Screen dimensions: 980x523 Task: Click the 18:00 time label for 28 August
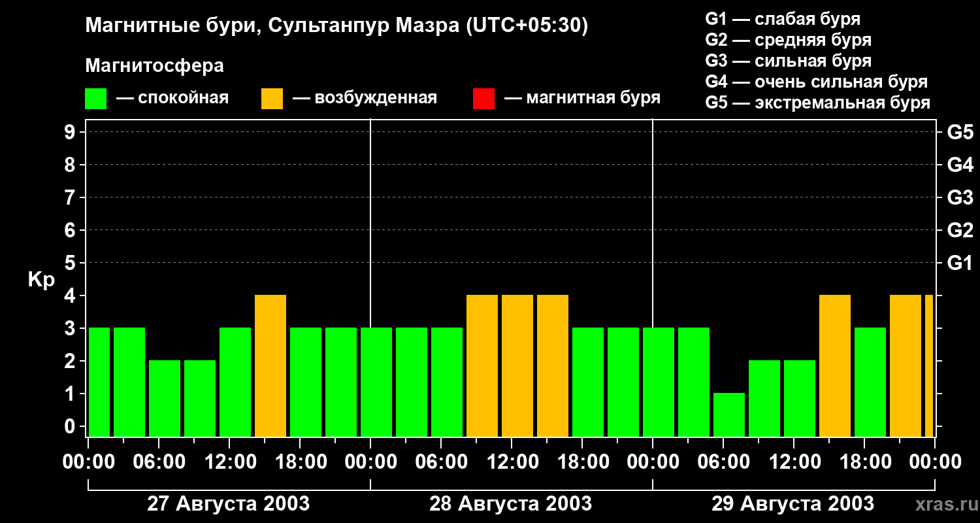[582, 462]
